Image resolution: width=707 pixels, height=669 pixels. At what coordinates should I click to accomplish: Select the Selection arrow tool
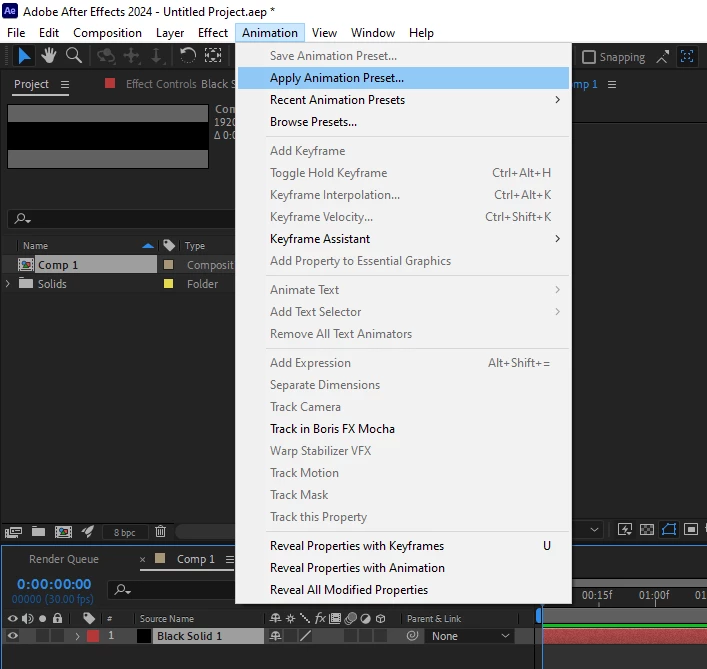[x=24, y=56]
